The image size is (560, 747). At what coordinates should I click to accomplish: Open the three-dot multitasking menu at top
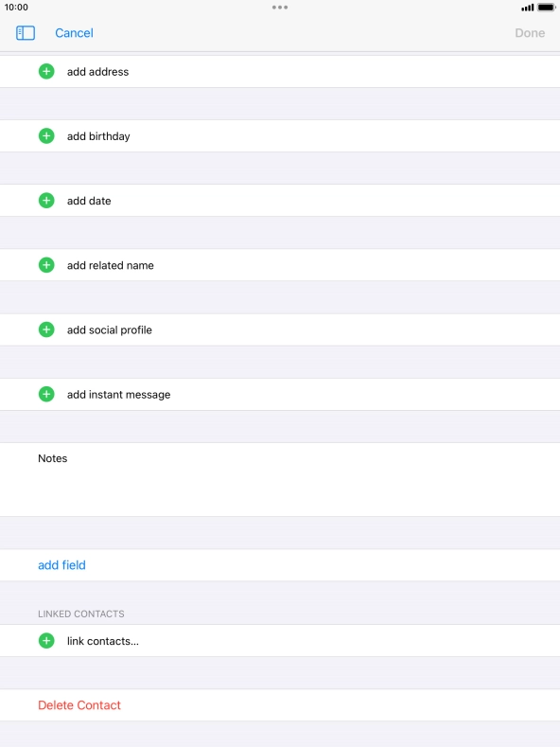click(280, 8)
